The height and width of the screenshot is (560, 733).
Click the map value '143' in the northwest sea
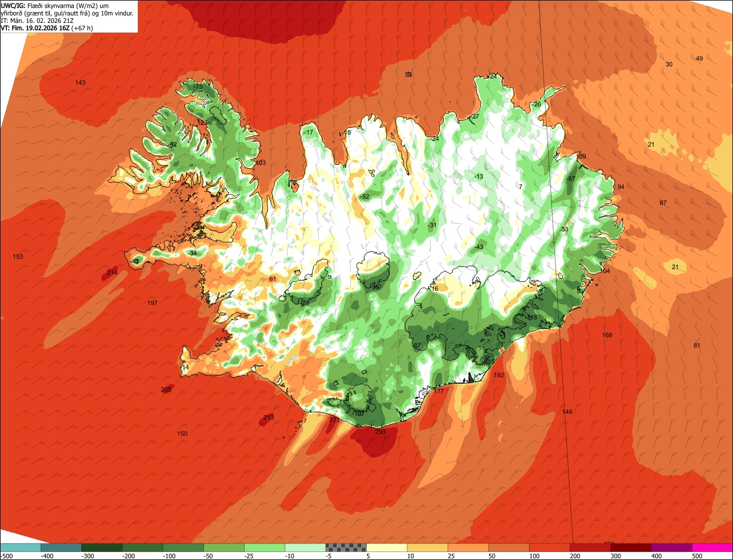point(80,83)
